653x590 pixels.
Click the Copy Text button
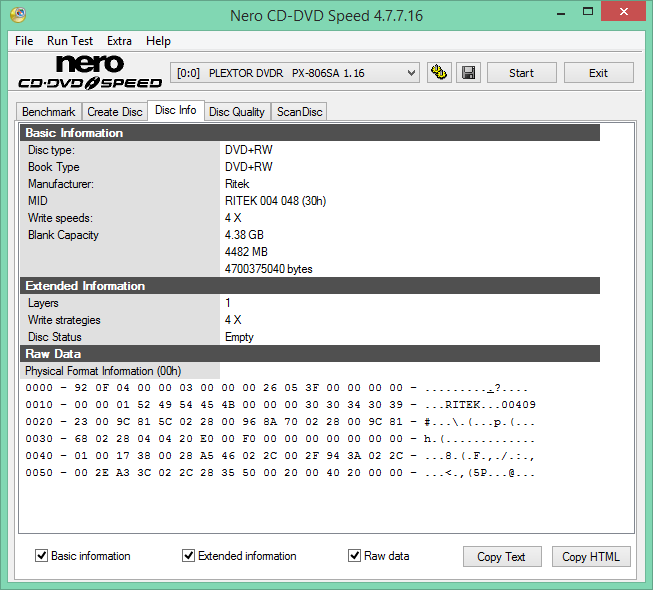(x=502, y=557)
